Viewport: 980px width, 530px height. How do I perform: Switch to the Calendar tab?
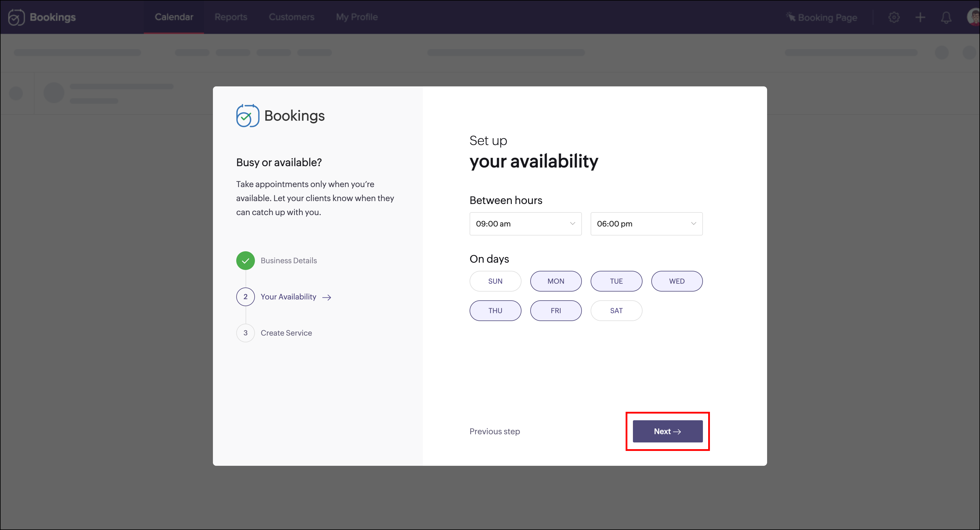(174, 17)
